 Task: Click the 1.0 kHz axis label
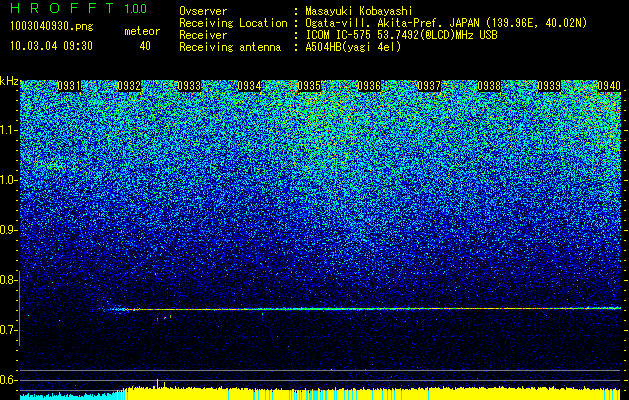(x=8, y=180)
